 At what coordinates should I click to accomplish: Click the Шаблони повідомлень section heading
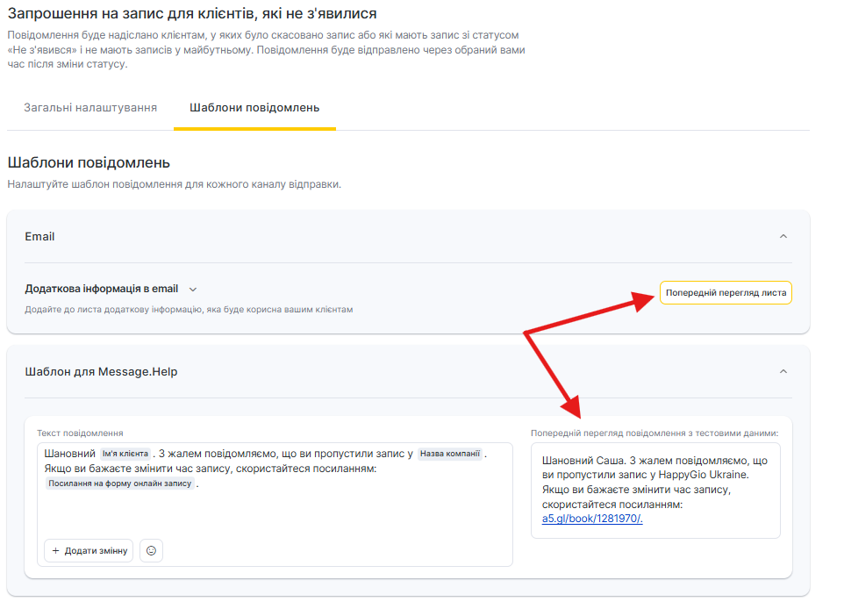[x=89, y=162]
